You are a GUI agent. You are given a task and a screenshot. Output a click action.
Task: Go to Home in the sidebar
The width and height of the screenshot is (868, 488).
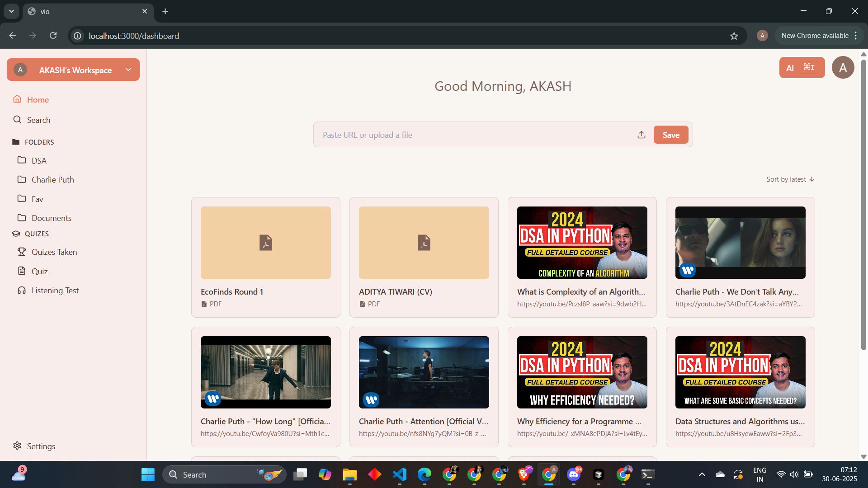tap(38, 99)
